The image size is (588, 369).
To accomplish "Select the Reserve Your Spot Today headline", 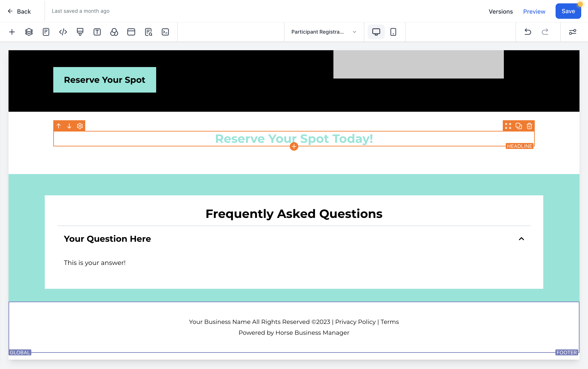I will [294, 139].
